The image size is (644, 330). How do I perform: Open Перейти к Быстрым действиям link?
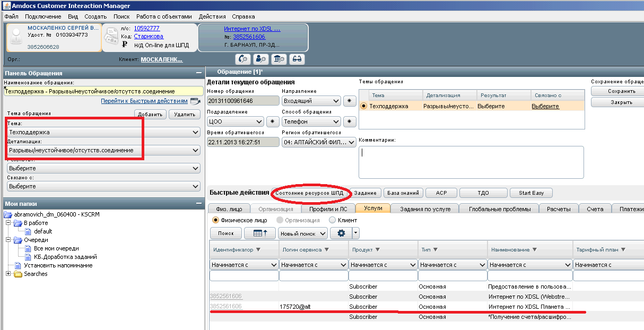tap(144, 101)
